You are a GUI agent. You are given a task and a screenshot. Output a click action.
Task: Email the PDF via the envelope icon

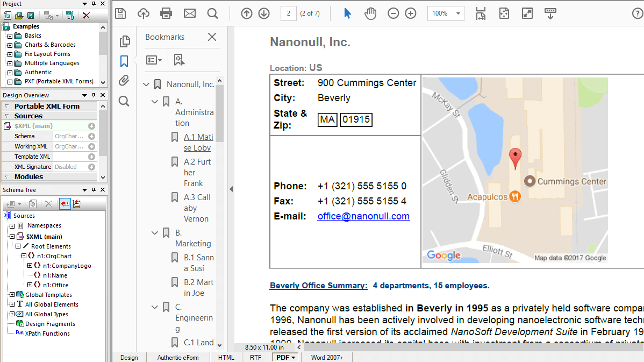click(190, 13)
